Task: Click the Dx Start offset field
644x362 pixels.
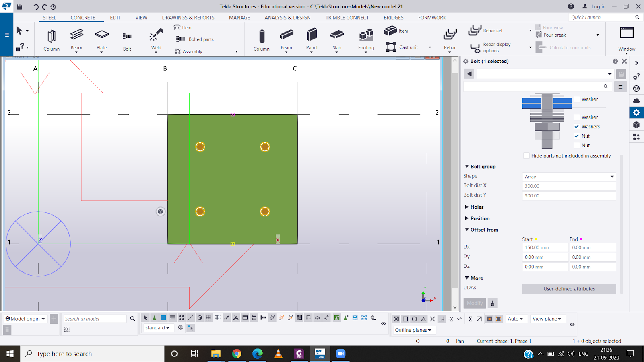Action: 545,247
